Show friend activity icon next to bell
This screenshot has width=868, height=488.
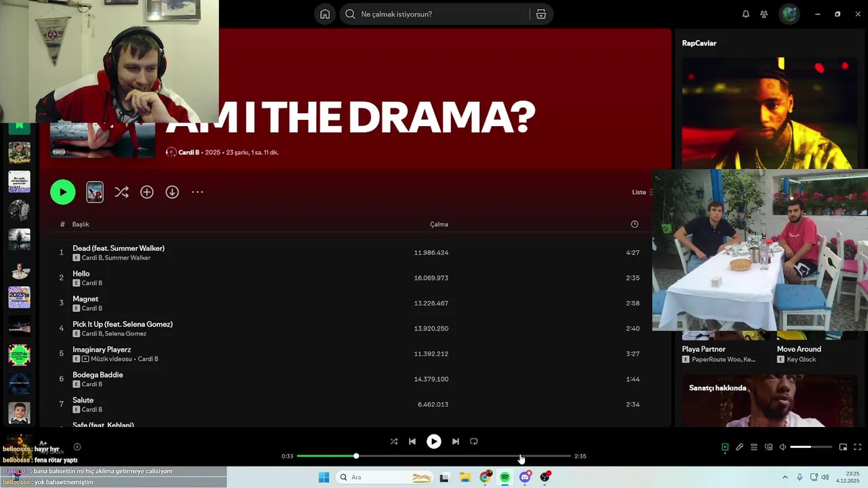click(764, 14)
